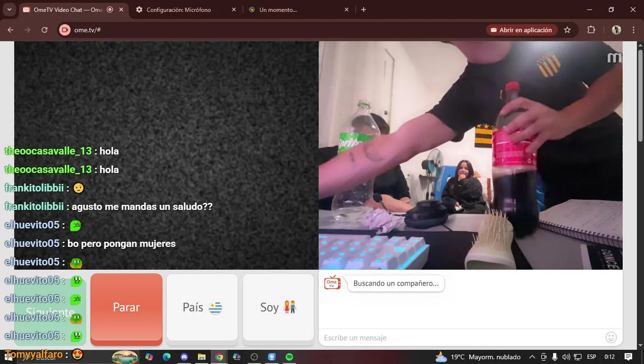Click the Buscando un compañero message
The width and height of the screenshot is (644, 364).
[396, 283]
